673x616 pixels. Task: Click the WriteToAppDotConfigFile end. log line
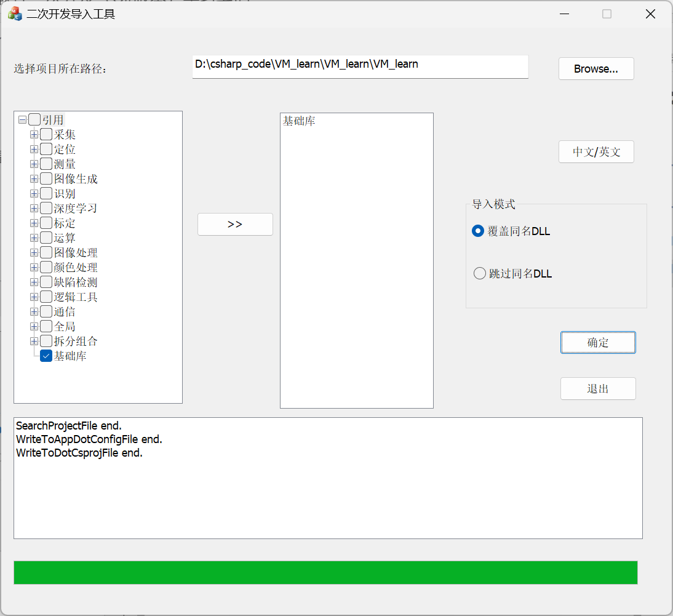point(89,439)
